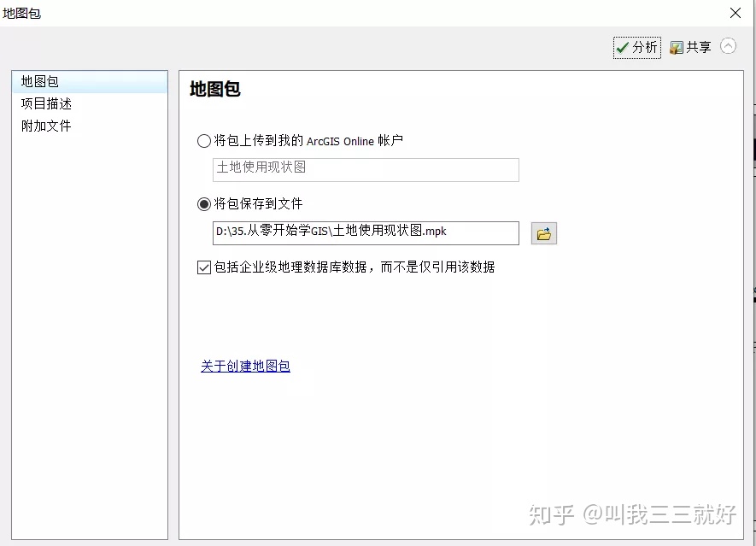This screenshot has height=546, width=756.
Task: Collapse the panel with the circular up-arrow icon
Action: click(728, 46)
